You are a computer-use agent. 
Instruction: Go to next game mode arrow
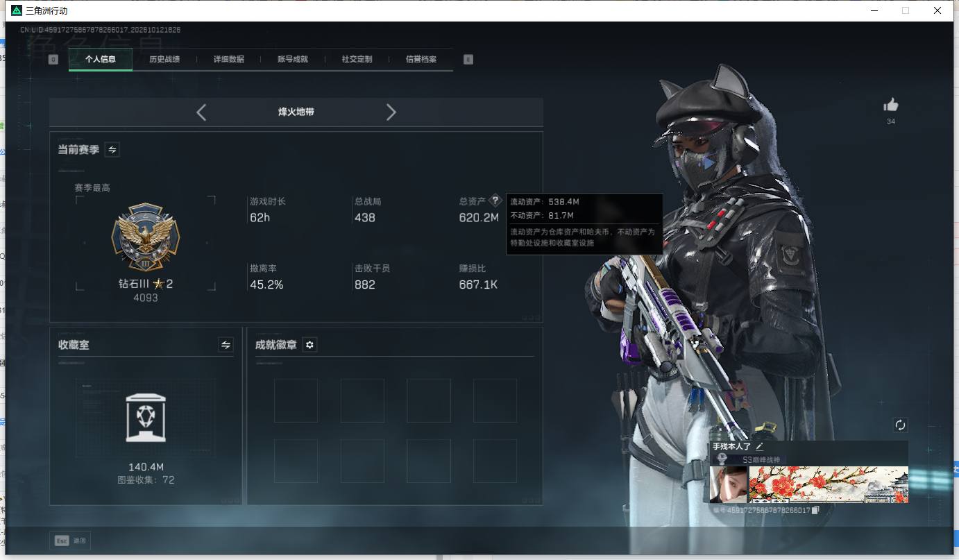tap(391, 112)
